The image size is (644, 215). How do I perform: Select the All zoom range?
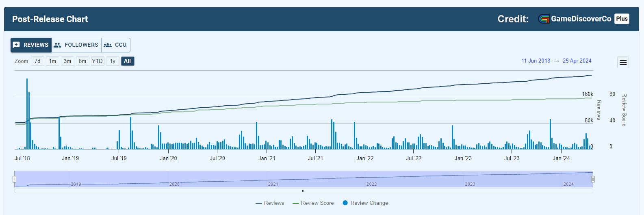coord(127,61)
